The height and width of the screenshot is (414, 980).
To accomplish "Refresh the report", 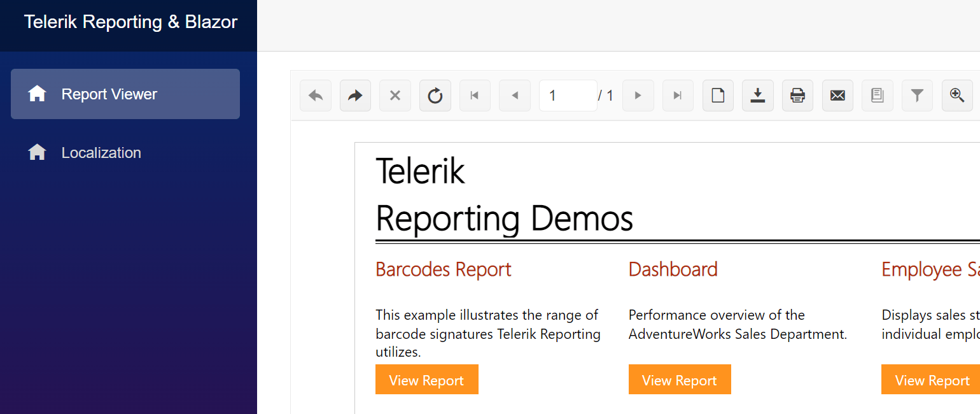I will tap(435, 96).
